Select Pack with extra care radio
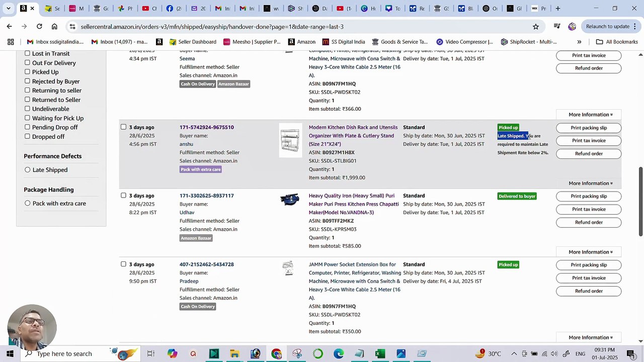 click(28, 203)
